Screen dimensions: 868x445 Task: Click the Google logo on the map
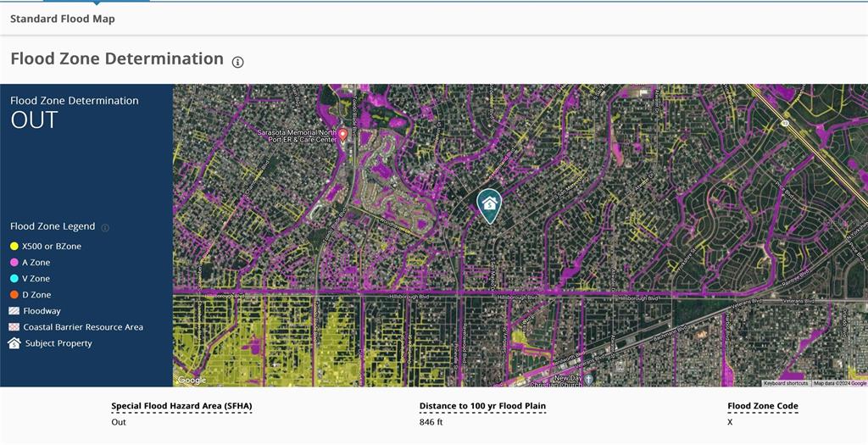pyautogui.click(x=191, y=381)
